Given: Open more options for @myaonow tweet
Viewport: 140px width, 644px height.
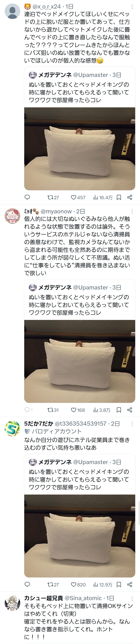Looking at the screenshot, I should (132, 212).
